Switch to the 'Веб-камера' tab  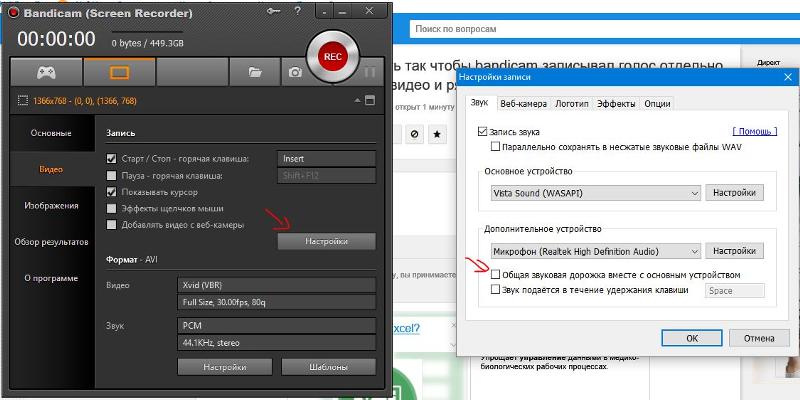523,104
